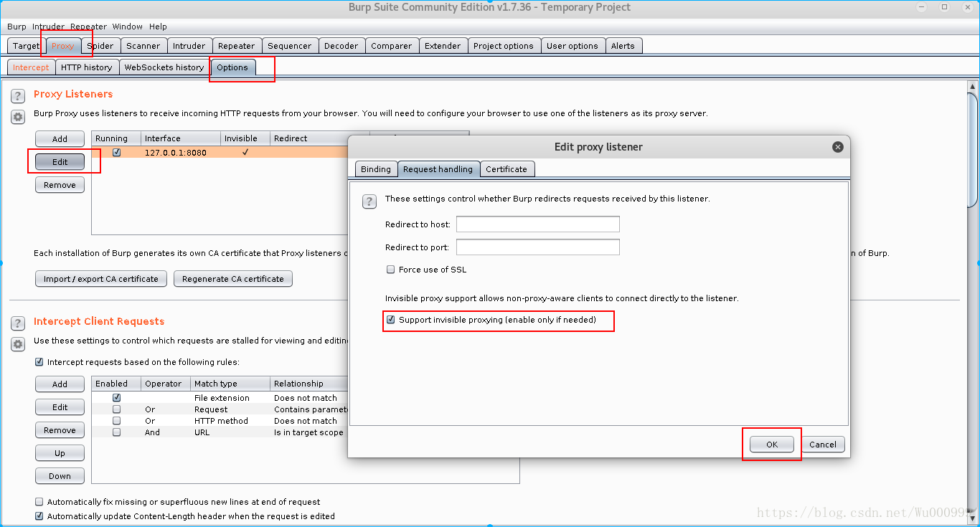Image resolution: width=980 pixels, height=527 pixels.
Task: Switch to the Repeater tab
Action: (x=237, y=46)
